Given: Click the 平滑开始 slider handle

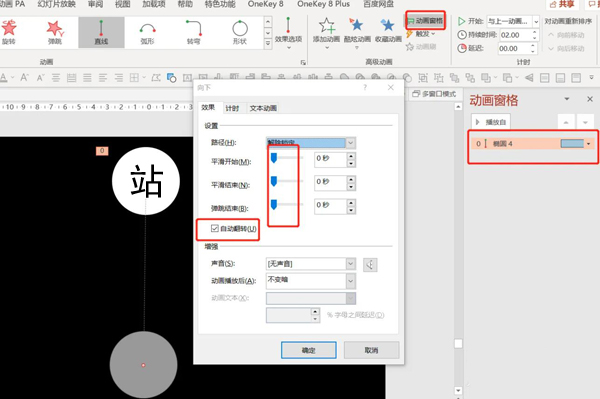Looking at the screenshot, I should pos(274,158).
